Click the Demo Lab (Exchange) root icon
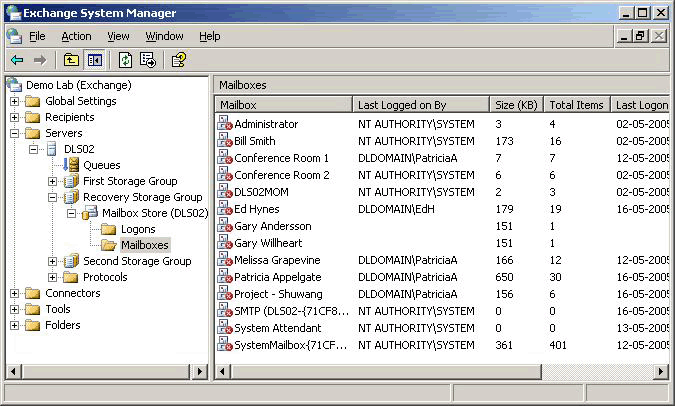The width and height of the screenshot is (675, 406). (14, 85)
